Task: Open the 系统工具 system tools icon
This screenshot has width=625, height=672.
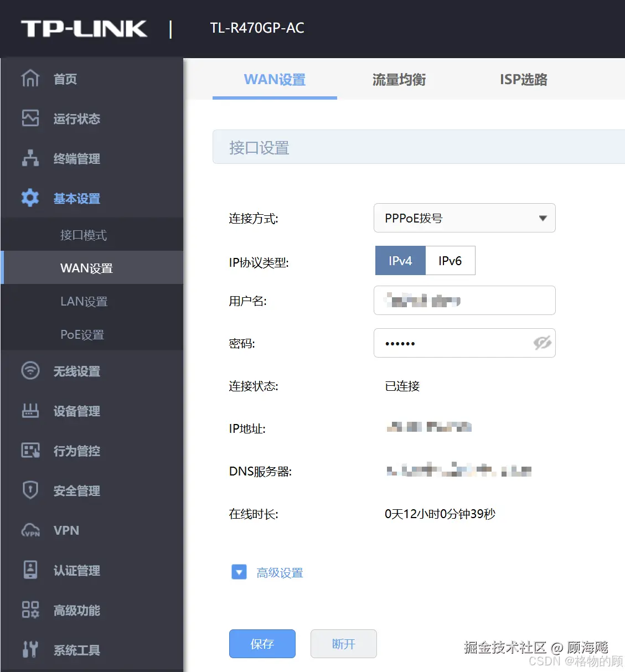Action: pos(30,650)
